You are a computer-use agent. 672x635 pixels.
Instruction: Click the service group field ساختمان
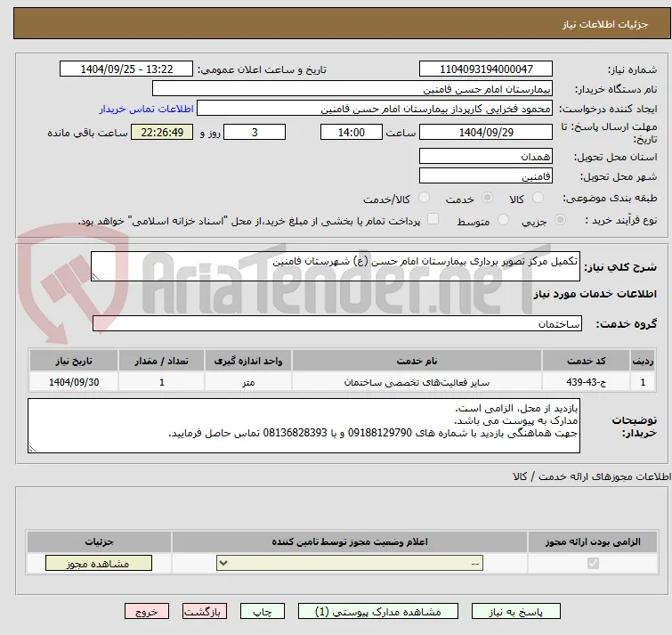pyautogui.click(x=336, y=323)
